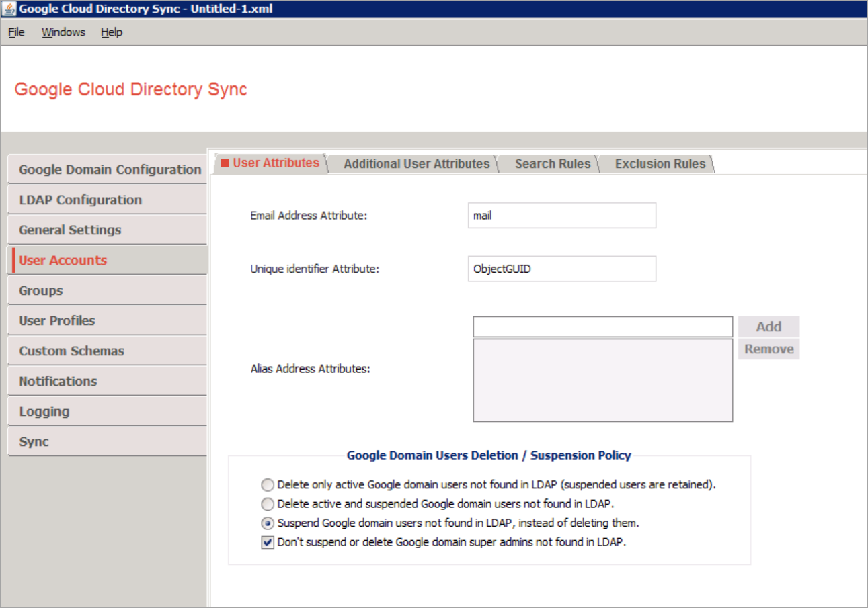Open the File menu

(16, 32)
